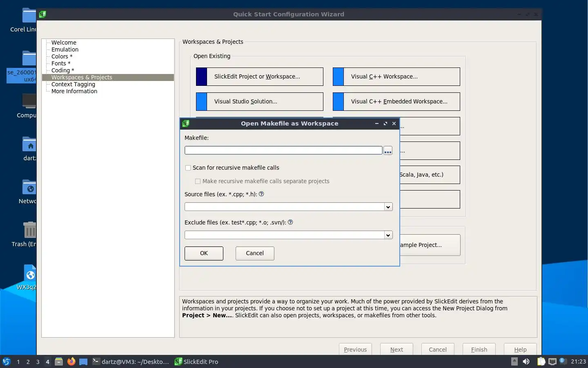Open help icon beside Exclude files label

tap(290, 222)
